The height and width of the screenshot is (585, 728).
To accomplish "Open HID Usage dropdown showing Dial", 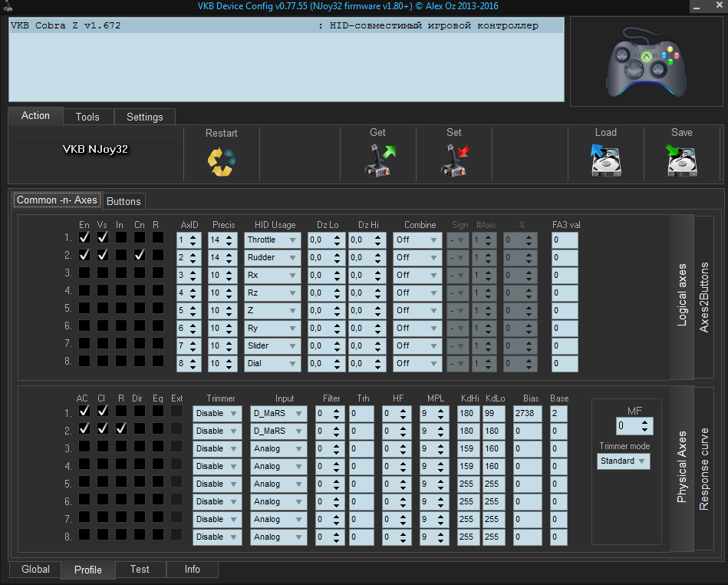I will point(272,363).
